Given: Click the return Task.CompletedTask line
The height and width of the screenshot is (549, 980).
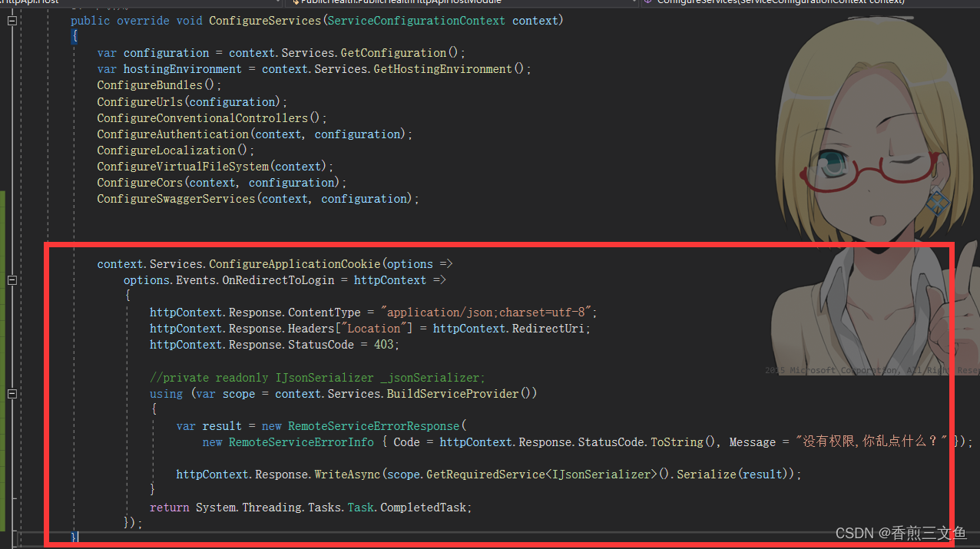Looking at the screenshot, I should [311, 508].
